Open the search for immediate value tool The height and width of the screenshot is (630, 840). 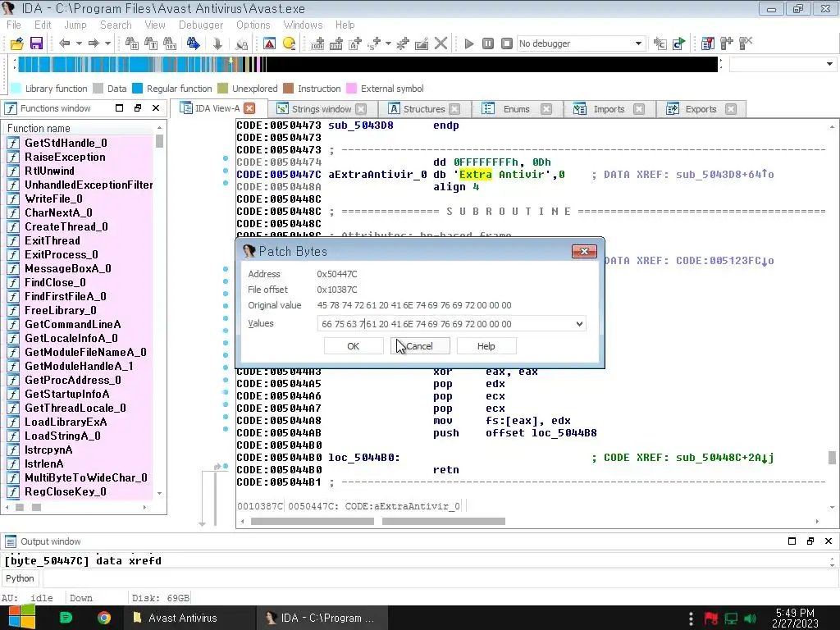131,43
